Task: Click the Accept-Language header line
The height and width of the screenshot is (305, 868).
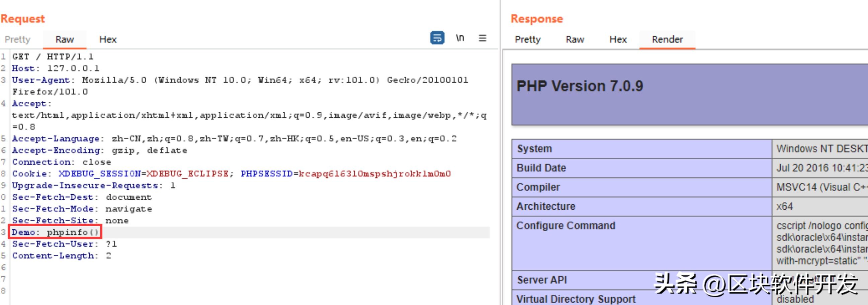Action: [x=234, y=139]
